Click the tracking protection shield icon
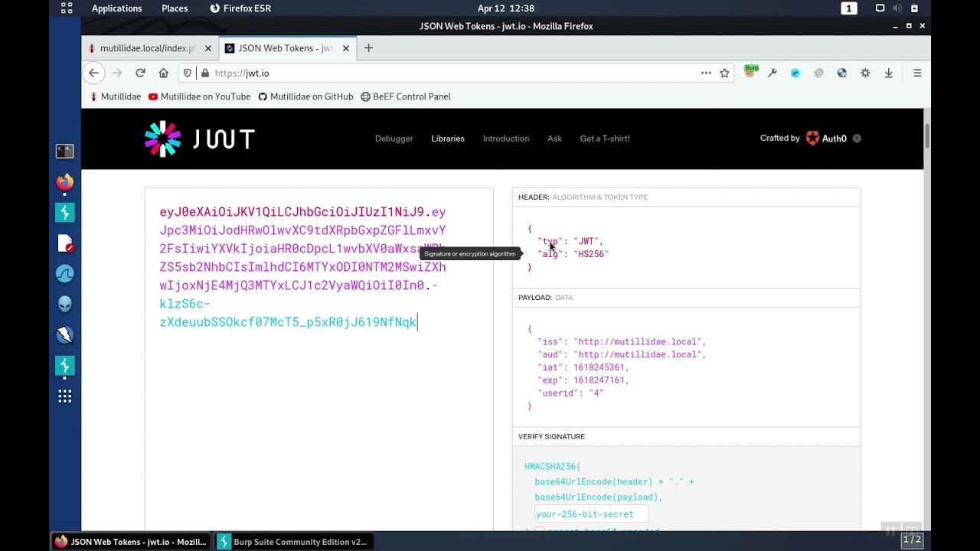The width and height of the screenshot is (980, 551). click(x=188, y=73)
